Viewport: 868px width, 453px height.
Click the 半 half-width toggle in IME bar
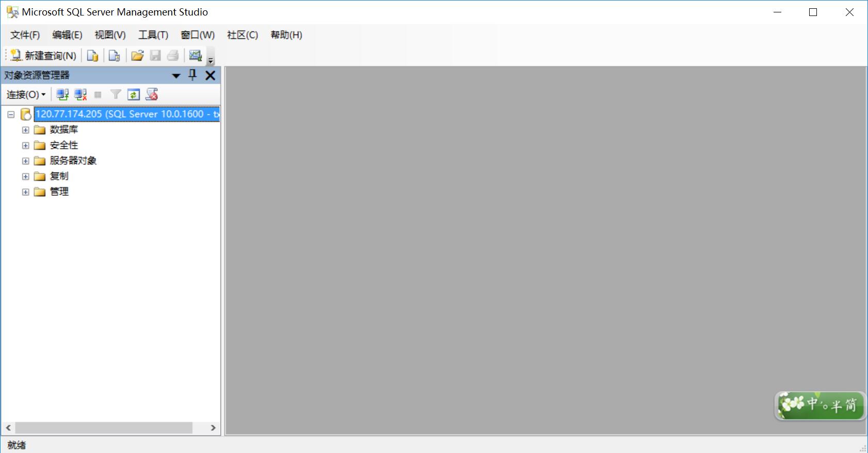pos(837,405)
